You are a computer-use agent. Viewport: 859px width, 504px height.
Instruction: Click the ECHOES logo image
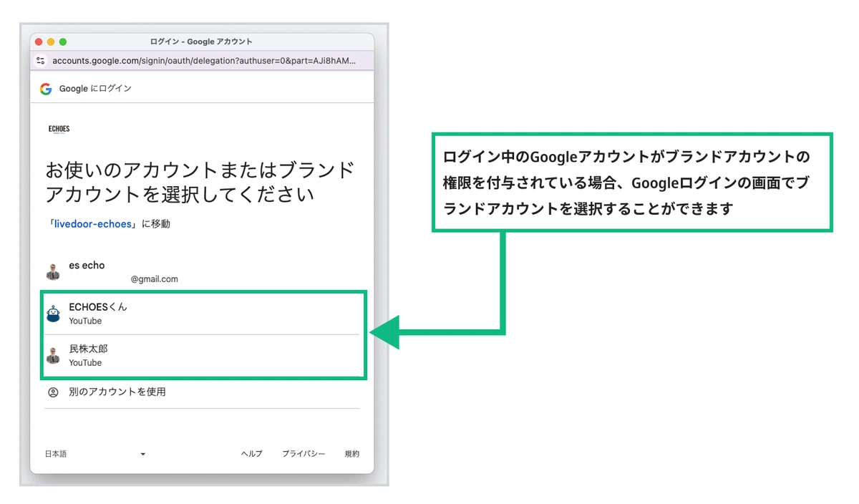[x=59, y=130]
